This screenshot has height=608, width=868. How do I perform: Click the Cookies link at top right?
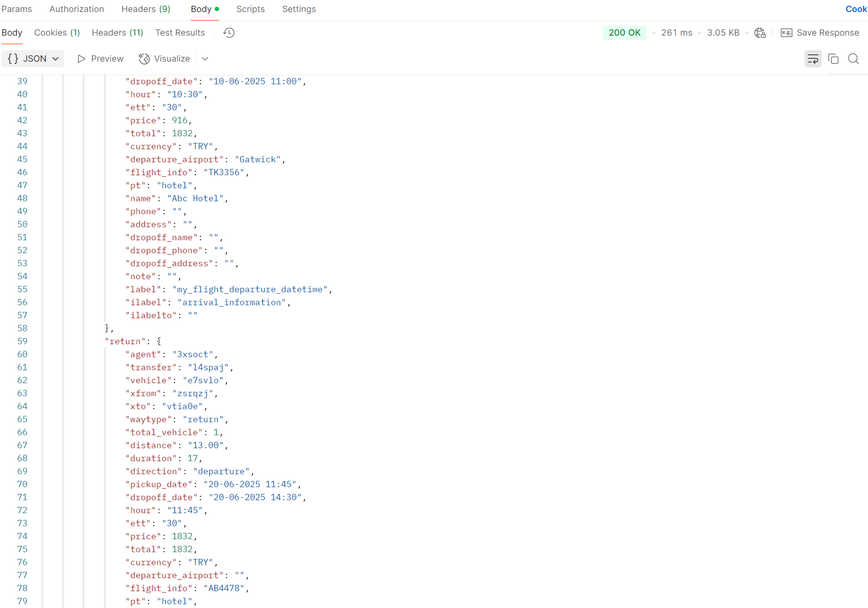tap(856, 9)
